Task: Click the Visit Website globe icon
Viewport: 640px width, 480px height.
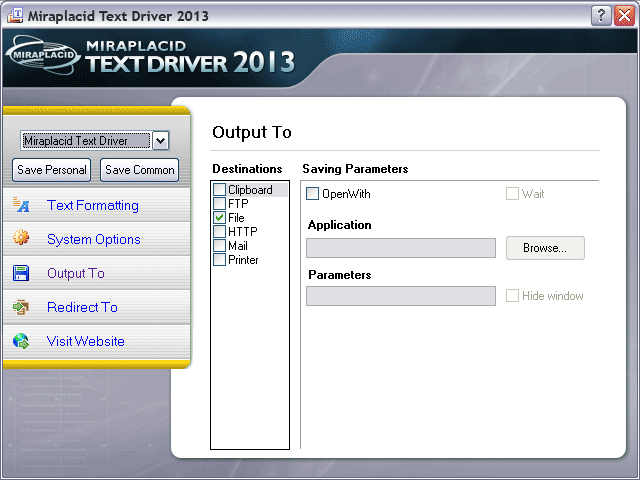Action: point(21,341)
